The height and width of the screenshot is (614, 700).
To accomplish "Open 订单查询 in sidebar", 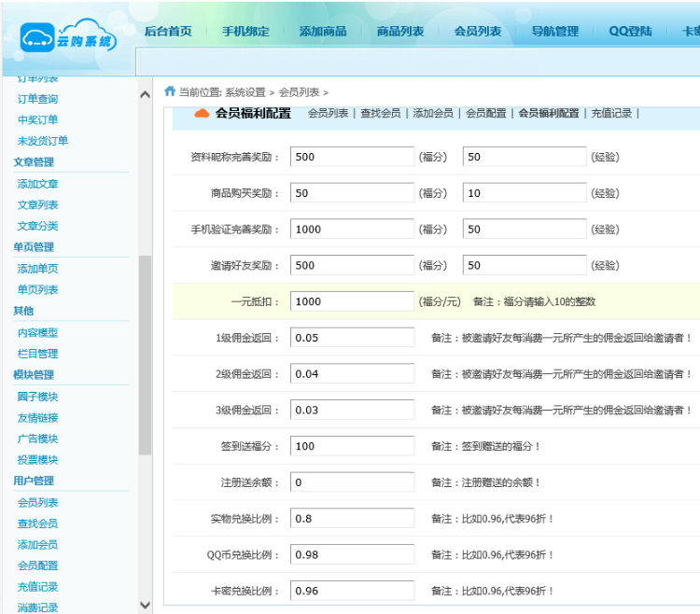I will tap(38, 99).
